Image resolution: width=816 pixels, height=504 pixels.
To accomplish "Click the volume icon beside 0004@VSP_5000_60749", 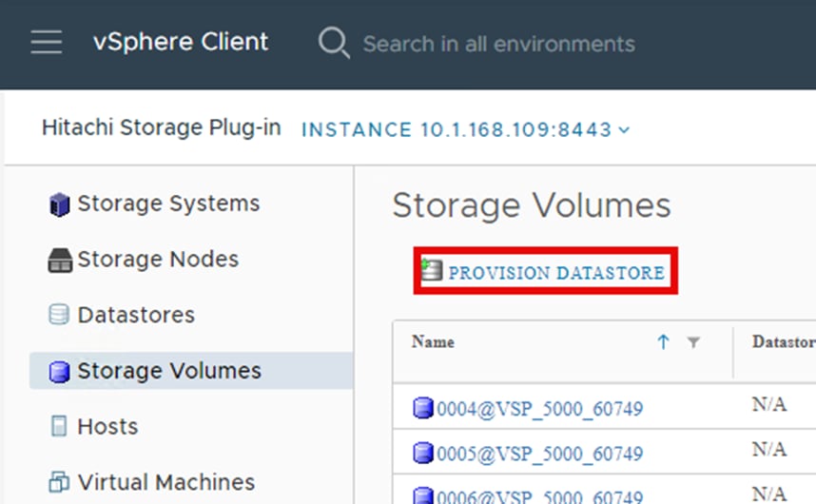I will point(423,409).
